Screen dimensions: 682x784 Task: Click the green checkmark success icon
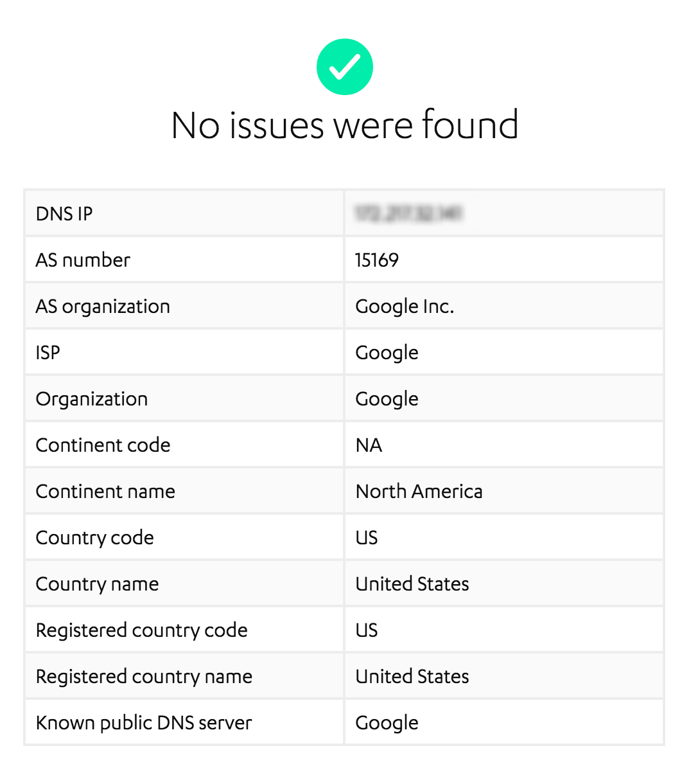pos(345,67)
